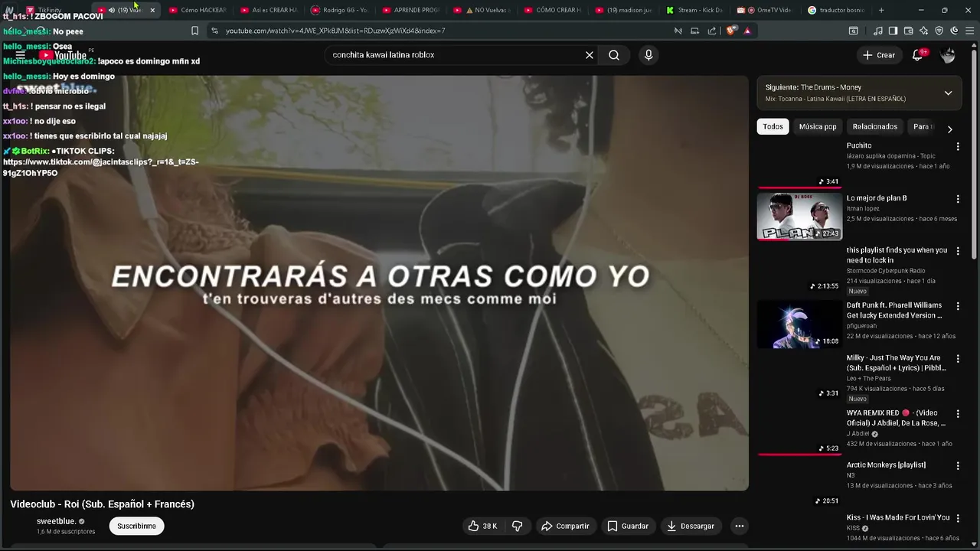Open options menu for Puchito video
Screen dimensions: 980x551
(x=957, y=146)
